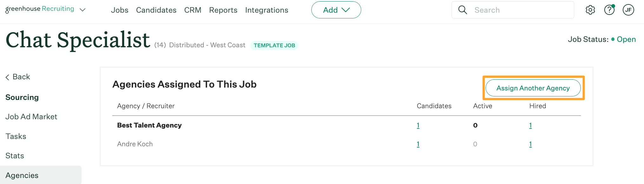Open the Reports menu item
Screen dimensions: 644x184
pos(223,10)
